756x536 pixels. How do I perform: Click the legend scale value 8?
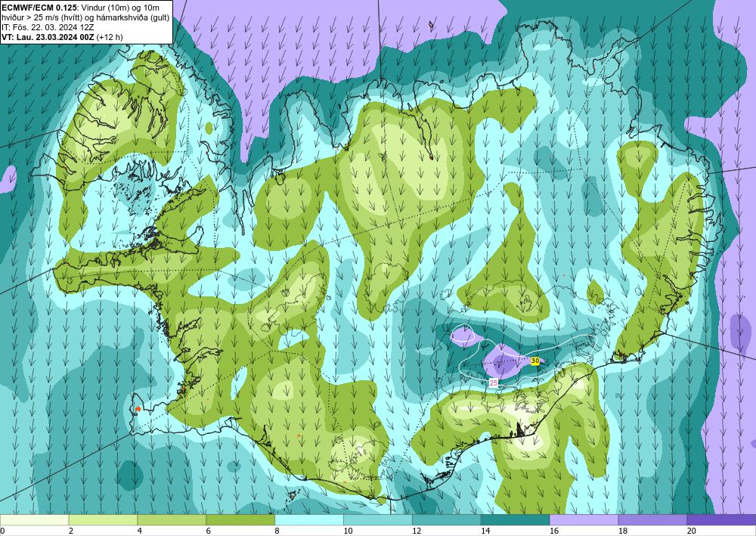pyautogui.click(x=277, y=531)
